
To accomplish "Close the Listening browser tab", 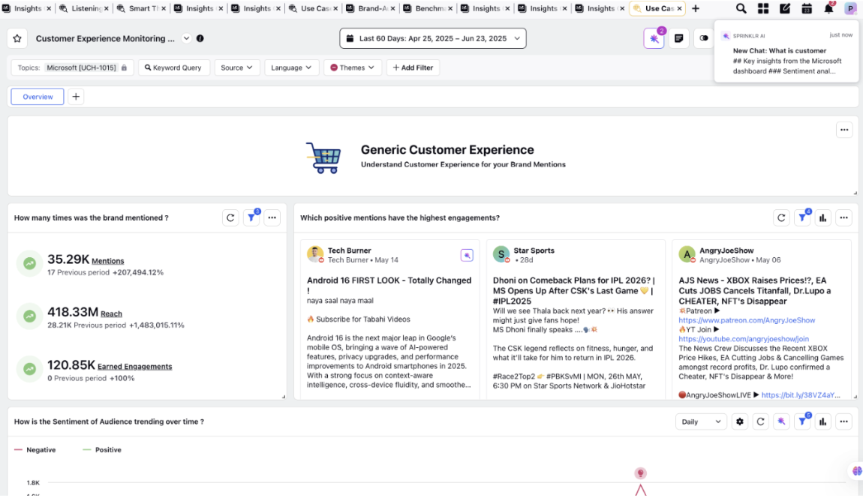I will click(107, 8).
